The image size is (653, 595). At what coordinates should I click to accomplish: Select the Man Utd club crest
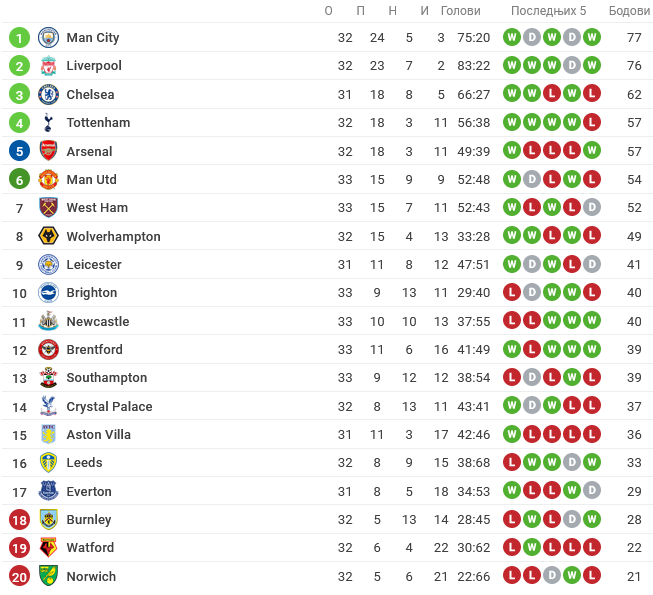pos(48,180)
